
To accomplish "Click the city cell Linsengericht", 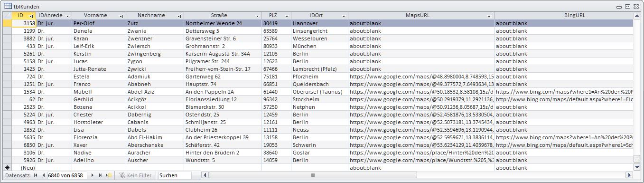I will pos(319,31).
